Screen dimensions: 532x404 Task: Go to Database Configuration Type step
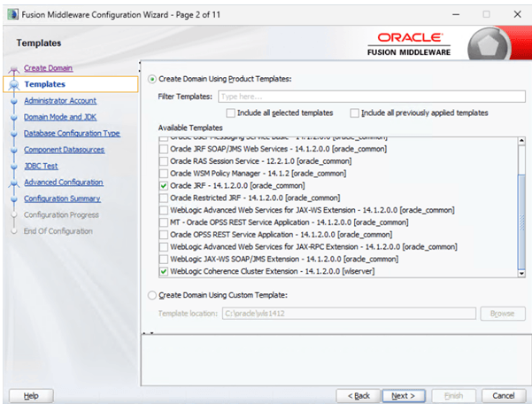pyautogui.click(x=72, y=133)
